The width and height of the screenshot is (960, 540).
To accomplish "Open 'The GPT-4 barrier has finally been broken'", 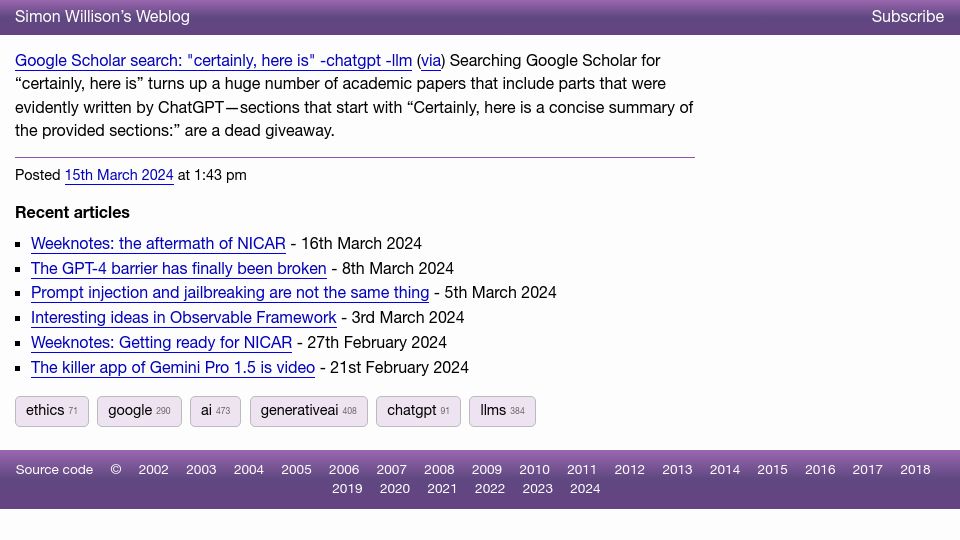I will (x=179, y=268).
